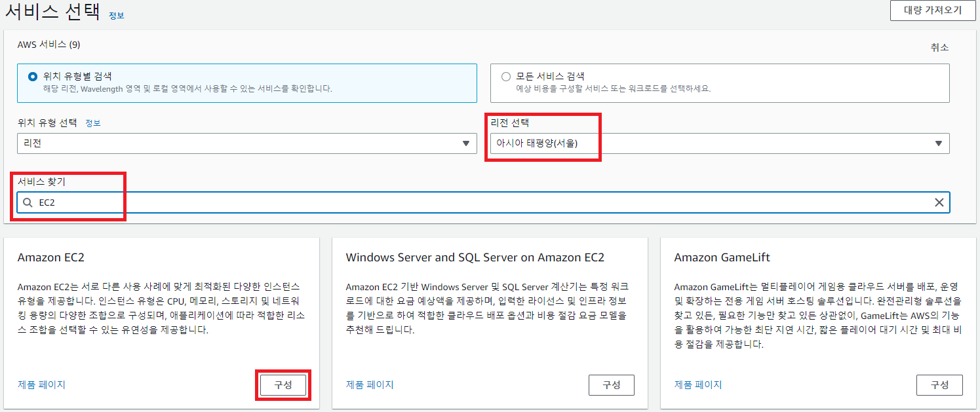Open the 정보 link next to 서비스 선택
The image size is (980, 412).
pos(116,15)
